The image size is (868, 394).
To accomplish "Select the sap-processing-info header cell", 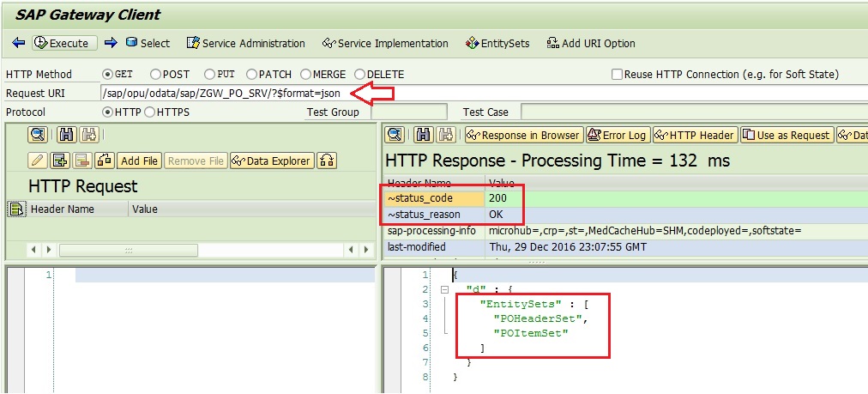I will point(434,231).
